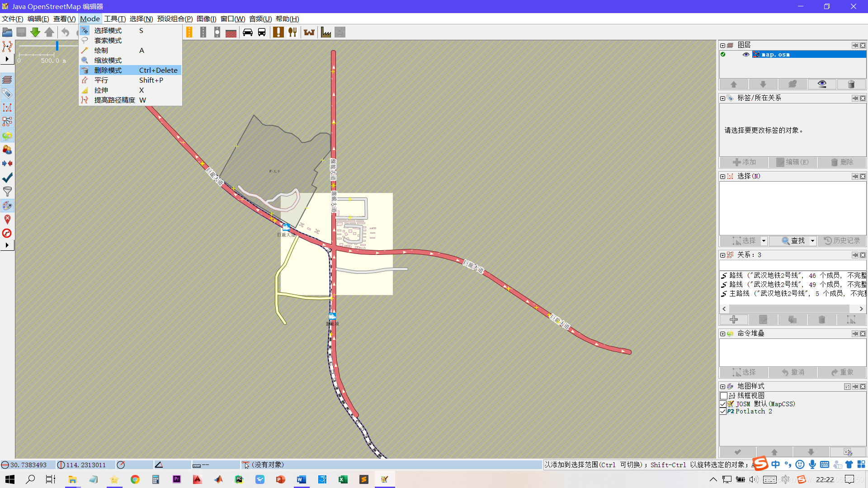Open the validator checkmark panel in sidebar
This screenshot has width=868, height=488.
click(7, 178)
